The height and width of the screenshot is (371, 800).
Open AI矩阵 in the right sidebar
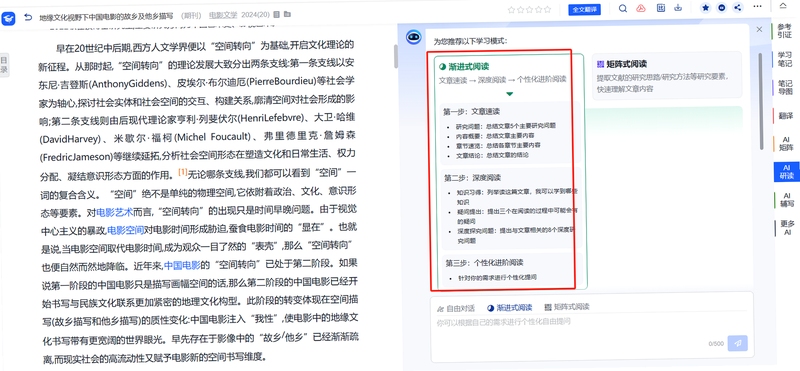coord(786,144)
